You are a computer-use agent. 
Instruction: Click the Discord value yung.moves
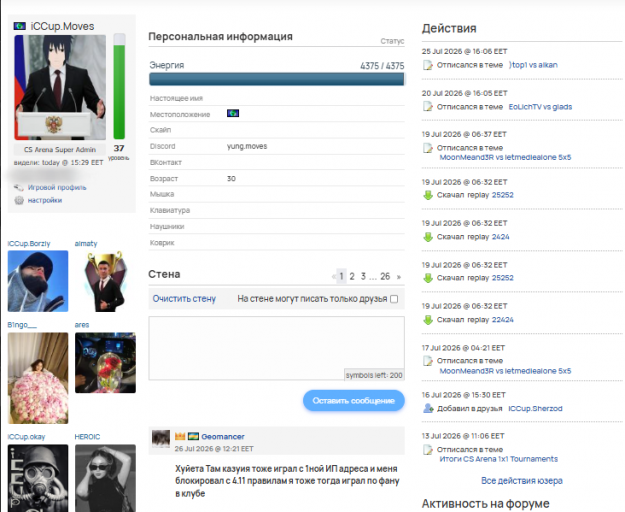tap(247, 146)
